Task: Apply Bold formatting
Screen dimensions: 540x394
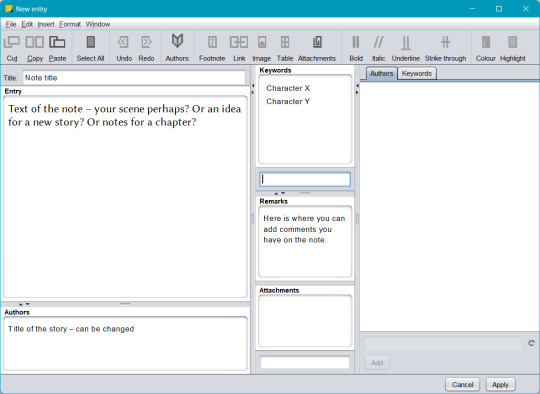Action: click(x=356, y=48)
